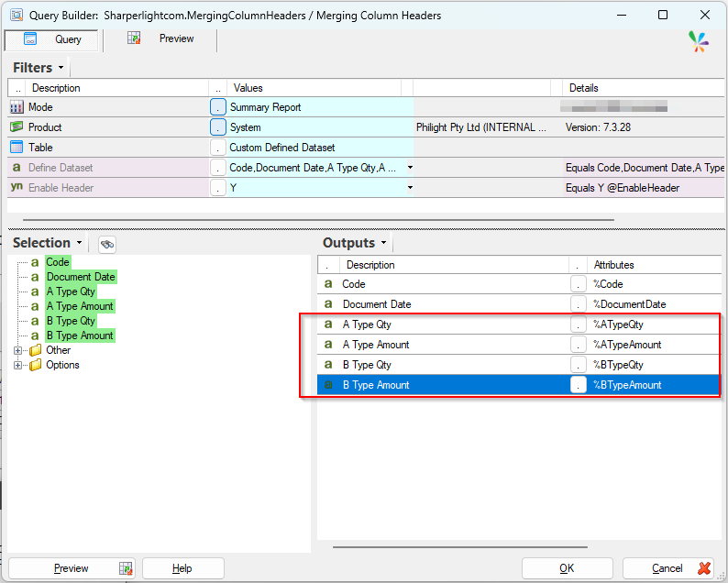This screenshot has width=728, height=583.
Task: Click the Product filter row icon
Action: click(x=17, y=126)
